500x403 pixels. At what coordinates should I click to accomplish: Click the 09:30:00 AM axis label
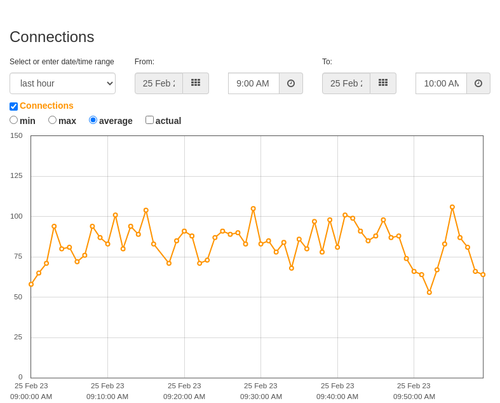pyautogui.click(x=261, y=391)
